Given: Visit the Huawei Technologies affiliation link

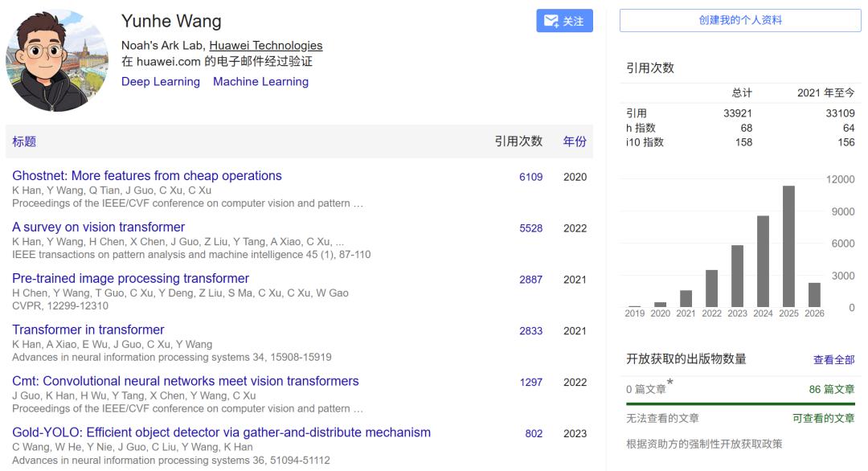Looking at the screenshot, I should tap(265, 46).
